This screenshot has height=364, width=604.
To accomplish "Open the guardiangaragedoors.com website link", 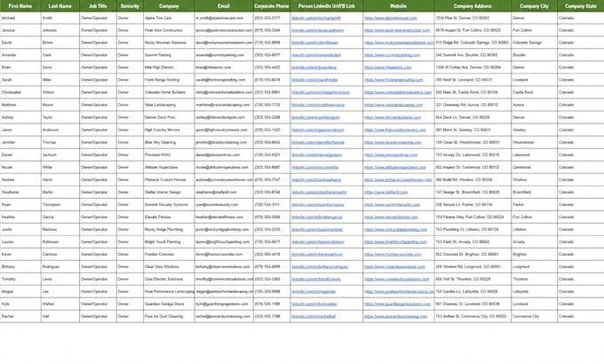I will pos(398,305).
